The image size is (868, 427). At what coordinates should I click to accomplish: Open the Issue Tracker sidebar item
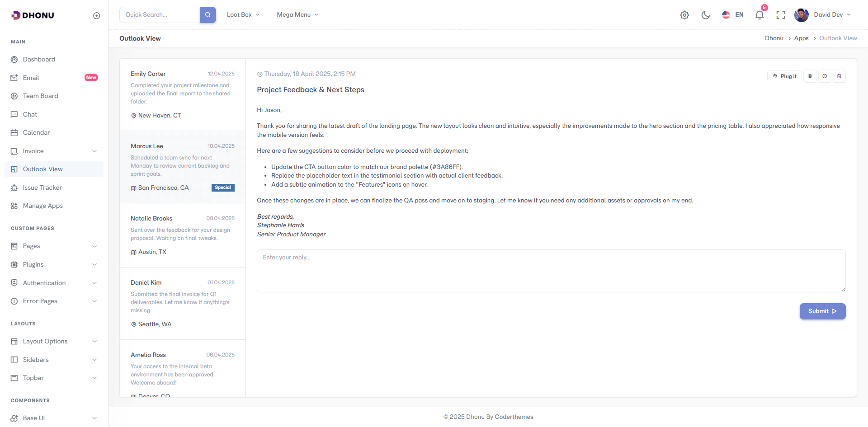[42, 188]
